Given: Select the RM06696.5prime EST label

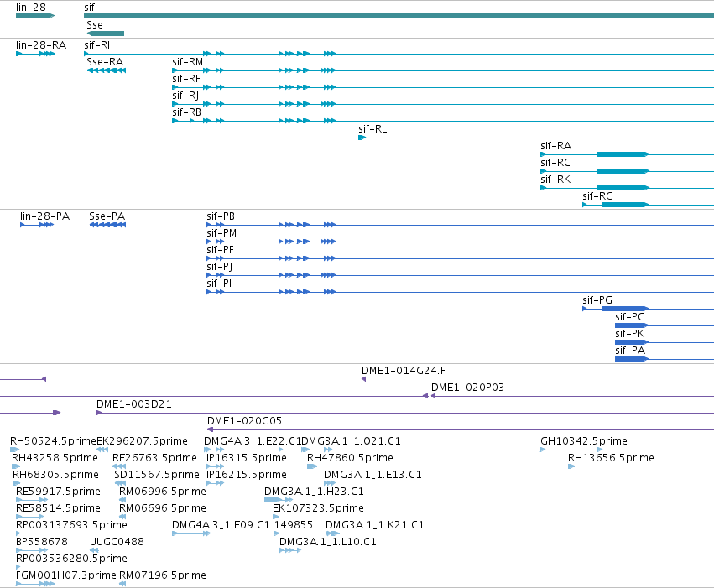Looking at the screenshot, I should point(163,509).
